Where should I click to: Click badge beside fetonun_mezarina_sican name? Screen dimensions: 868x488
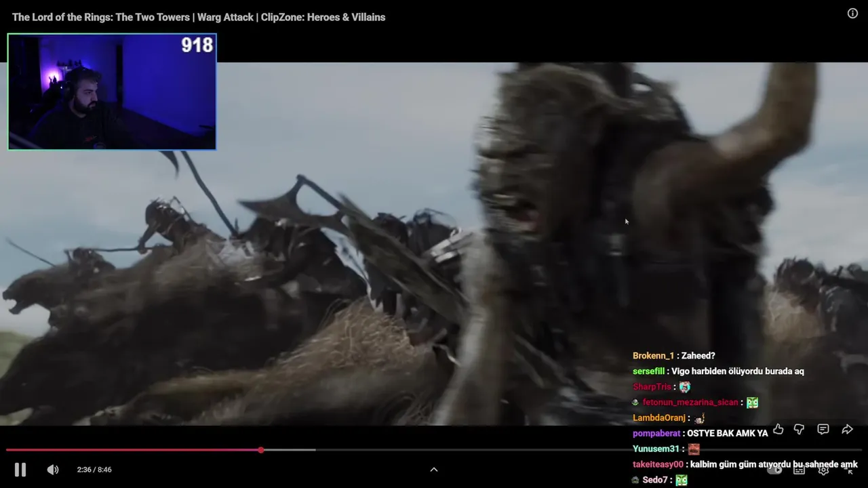click(x=636, y=403)
